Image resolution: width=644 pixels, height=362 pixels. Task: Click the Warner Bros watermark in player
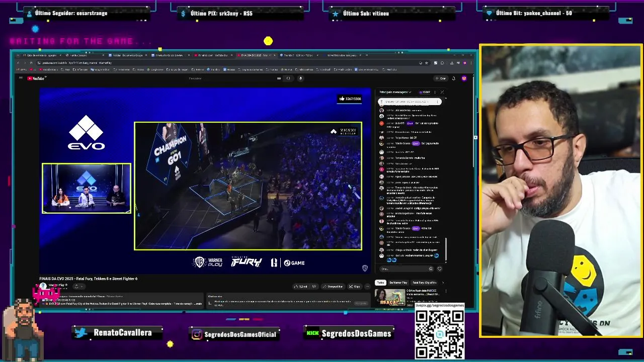365,268
